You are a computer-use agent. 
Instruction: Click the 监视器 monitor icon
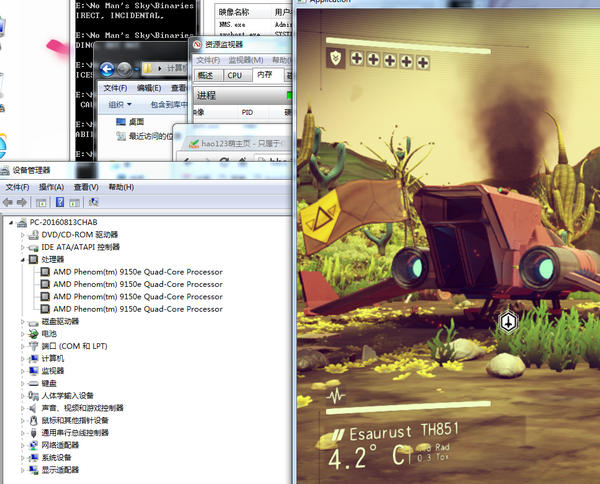[34, 371]
